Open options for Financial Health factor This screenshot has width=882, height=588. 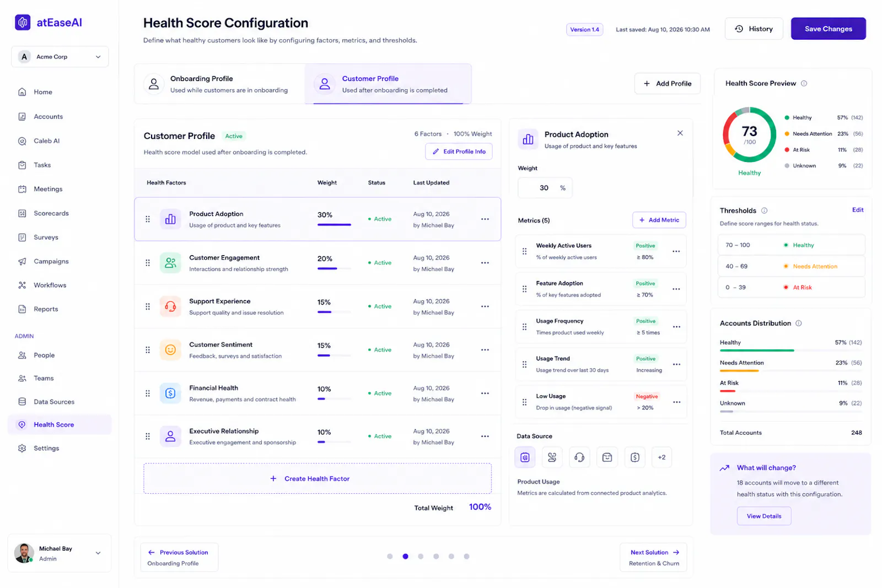click(485, 393)
